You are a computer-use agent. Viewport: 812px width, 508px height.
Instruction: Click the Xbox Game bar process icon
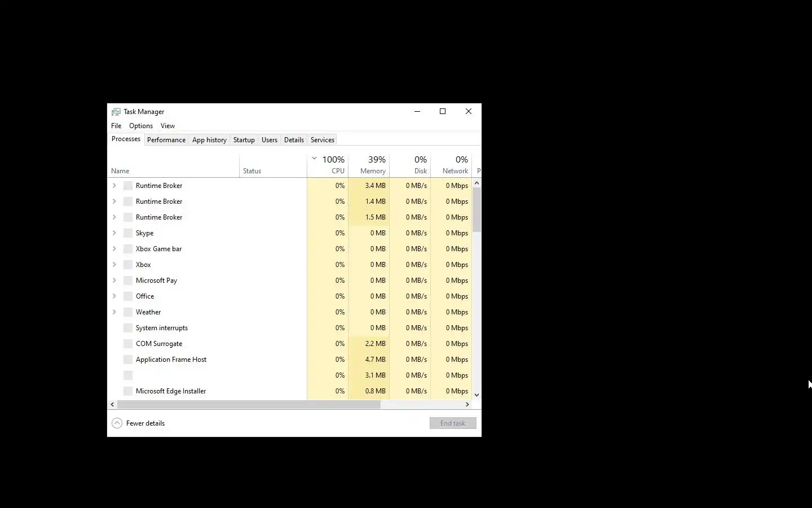click(128, 249)
